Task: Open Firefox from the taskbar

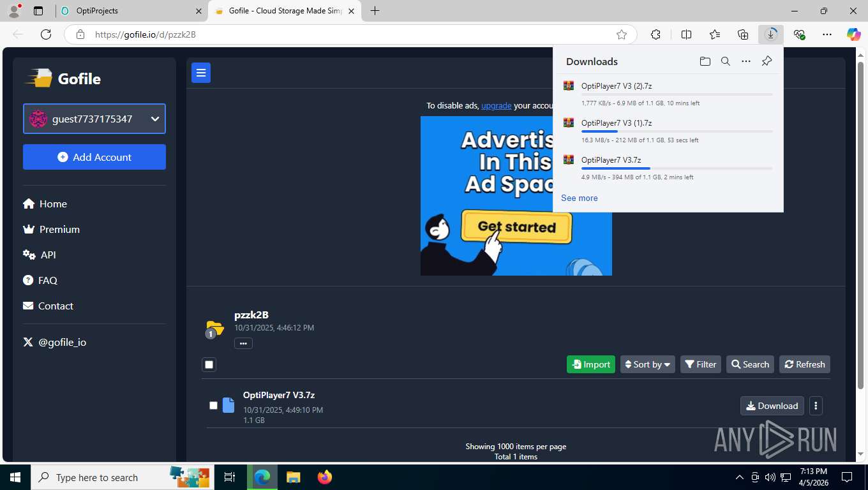Action: [x=325, y=477]
